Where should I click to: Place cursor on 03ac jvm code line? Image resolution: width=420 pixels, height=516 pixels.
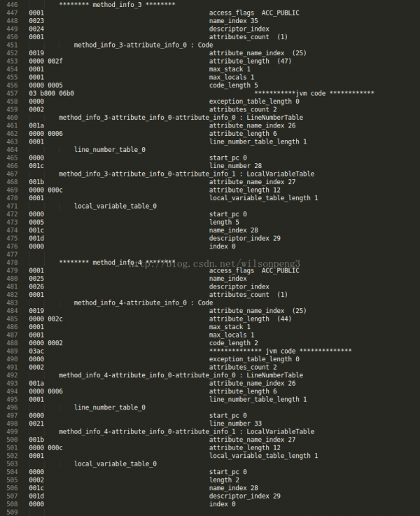36,351
